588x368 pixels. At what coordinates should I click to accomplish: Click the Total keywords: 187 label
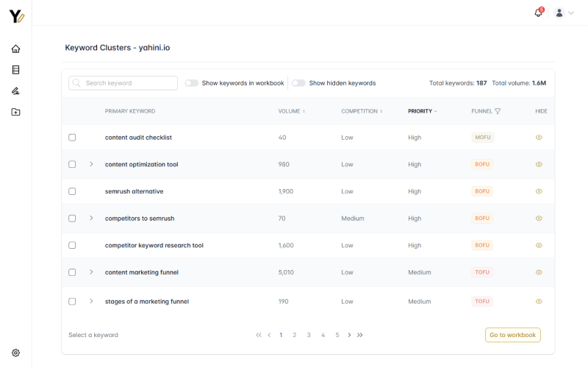458,83
